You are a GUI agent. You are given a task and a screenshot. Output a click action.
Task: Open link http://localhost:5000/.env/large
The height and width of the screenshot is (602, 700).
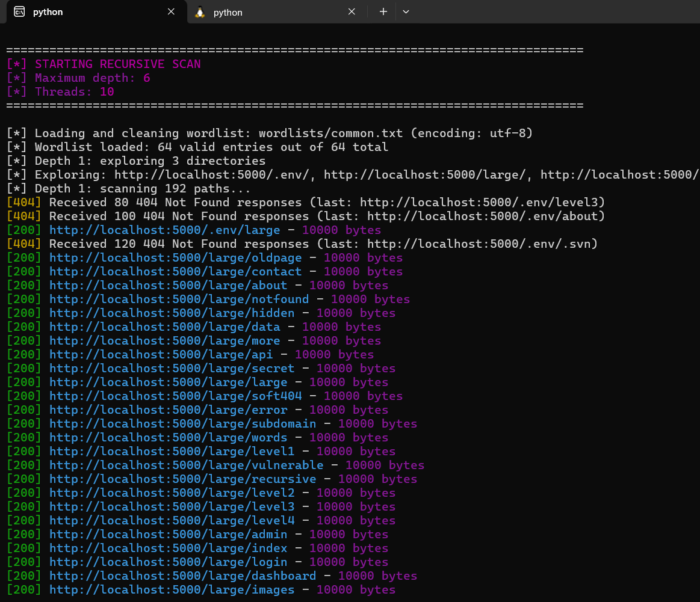165,230
